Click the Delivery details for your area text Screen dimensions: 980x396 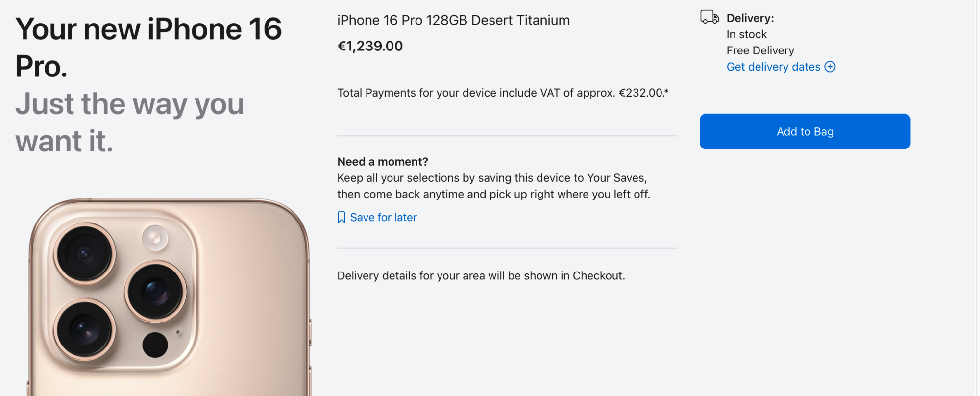click(x=480, y=275)
